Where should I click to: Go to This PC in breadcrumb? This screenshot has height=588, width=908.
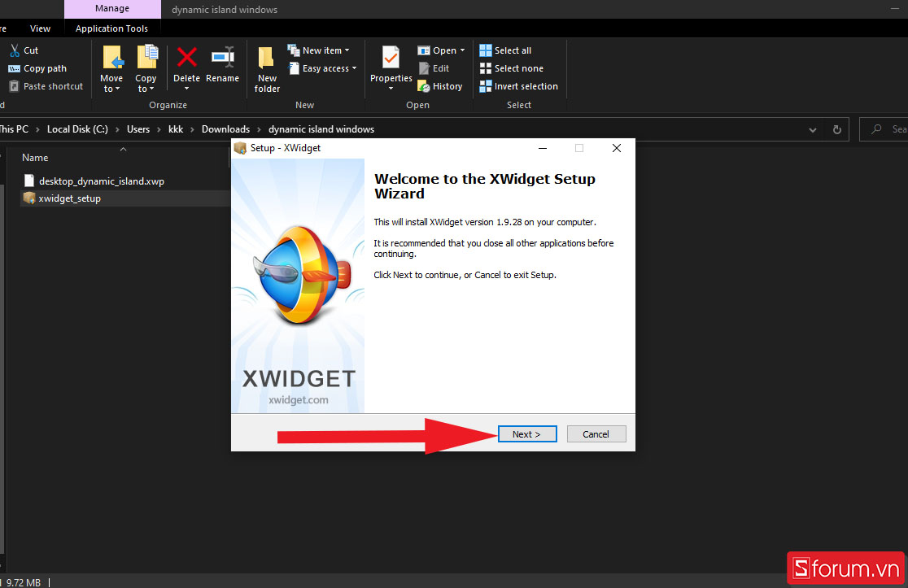coord(14,129)
